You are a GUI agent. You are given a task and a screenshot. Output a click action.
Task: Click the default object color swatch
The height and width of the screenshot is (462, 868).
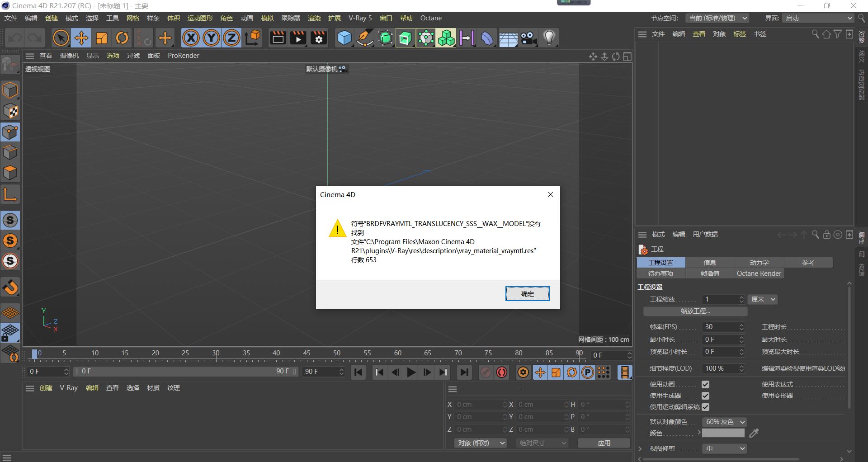pos(723,433)
